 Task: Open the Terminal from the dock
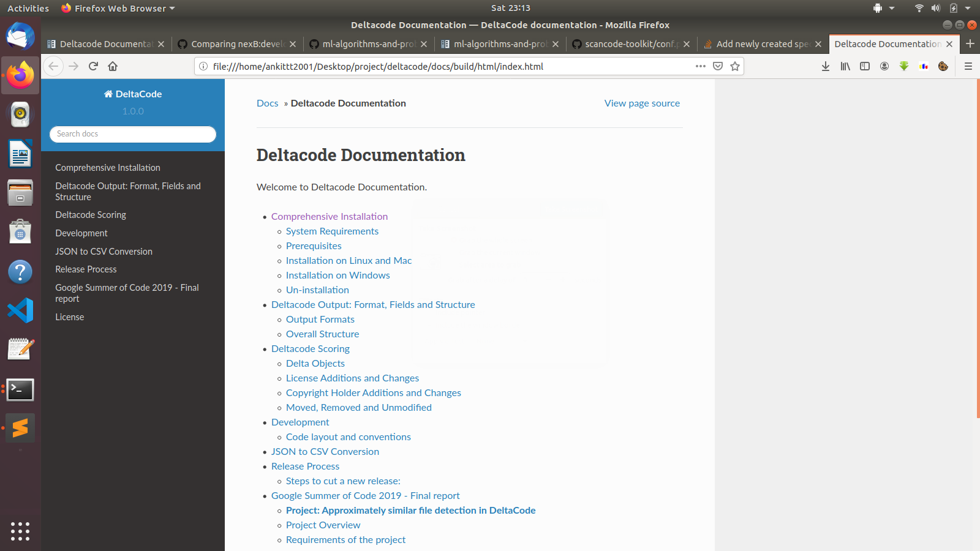pos(20,389)
